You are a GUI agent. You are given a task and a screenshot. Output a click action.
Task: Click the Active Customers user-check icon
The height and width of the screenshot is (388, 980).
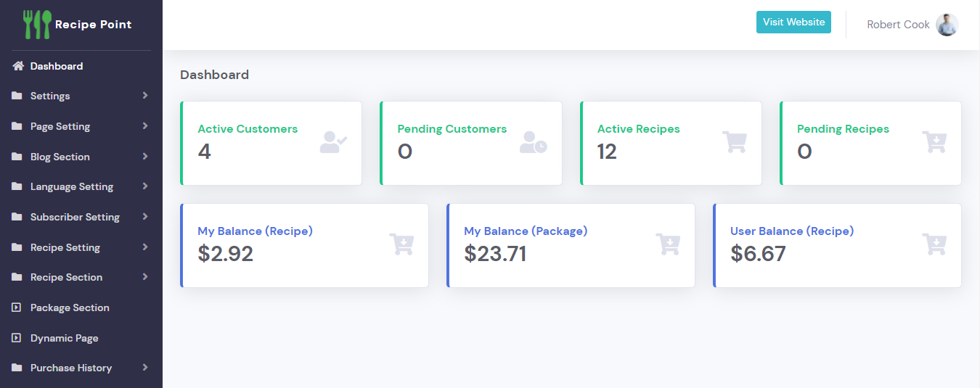click(x=333, y=142)
